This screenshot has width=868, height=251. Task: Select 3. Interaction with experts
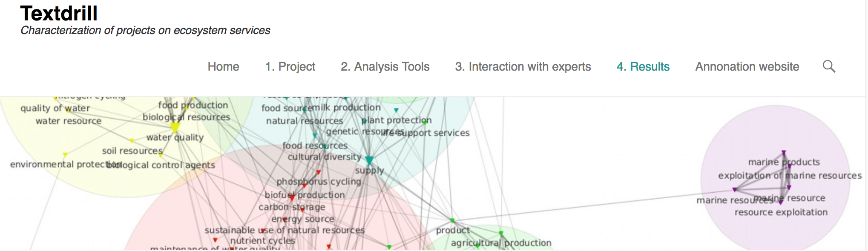523,67
